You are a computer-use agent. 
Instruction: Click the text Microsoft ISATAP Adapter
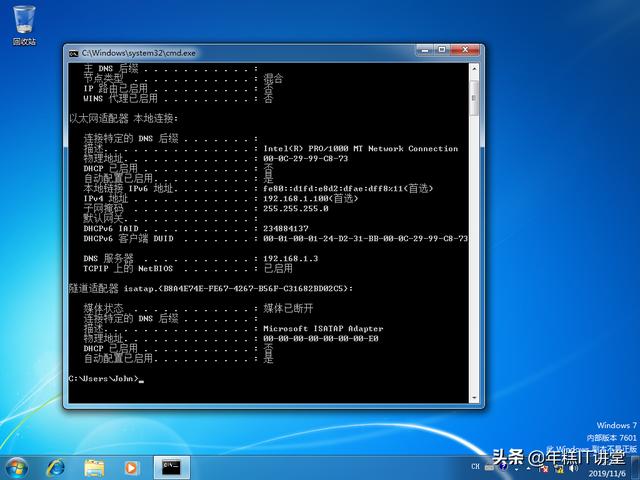click(323, 329)
